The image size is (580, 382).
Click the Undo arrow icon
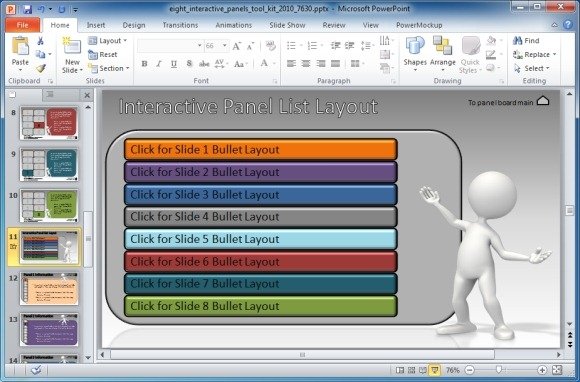pyautogui.click(x=40, y=9)
